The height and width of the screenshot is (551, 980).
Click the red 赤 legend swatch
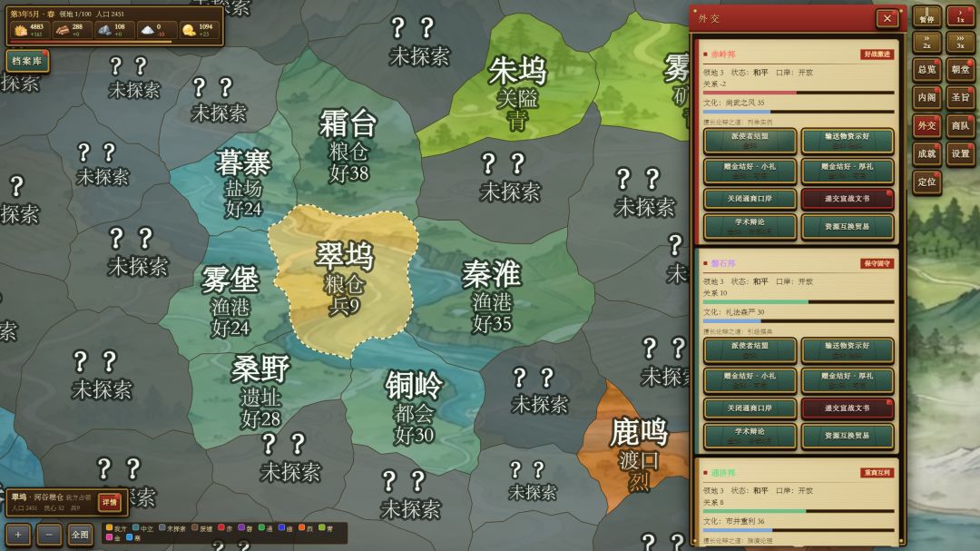tap(221, 528)
